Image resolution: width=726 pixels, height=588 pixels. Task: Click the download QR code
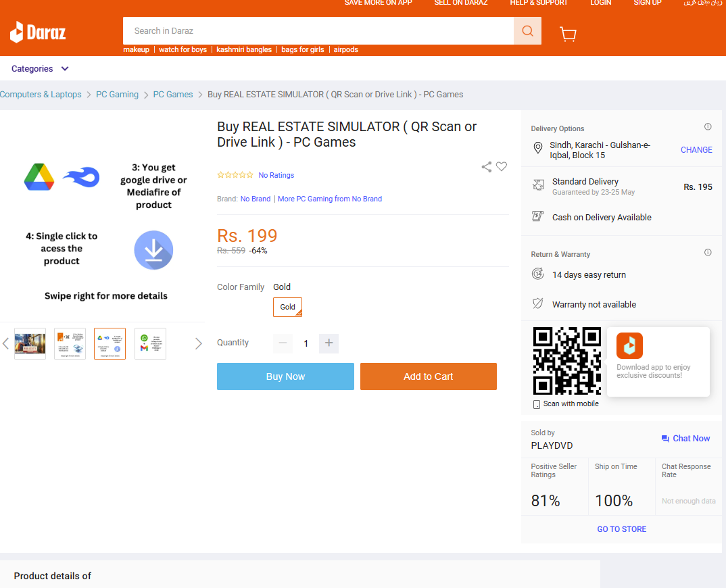click(x=566, y=361)
